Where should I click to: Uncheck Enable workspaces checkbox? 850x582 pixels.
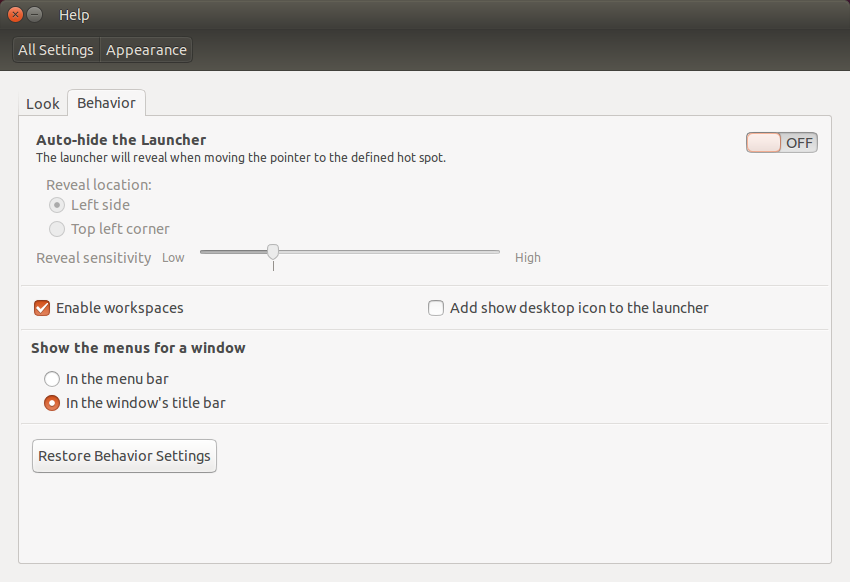(42, 308)
